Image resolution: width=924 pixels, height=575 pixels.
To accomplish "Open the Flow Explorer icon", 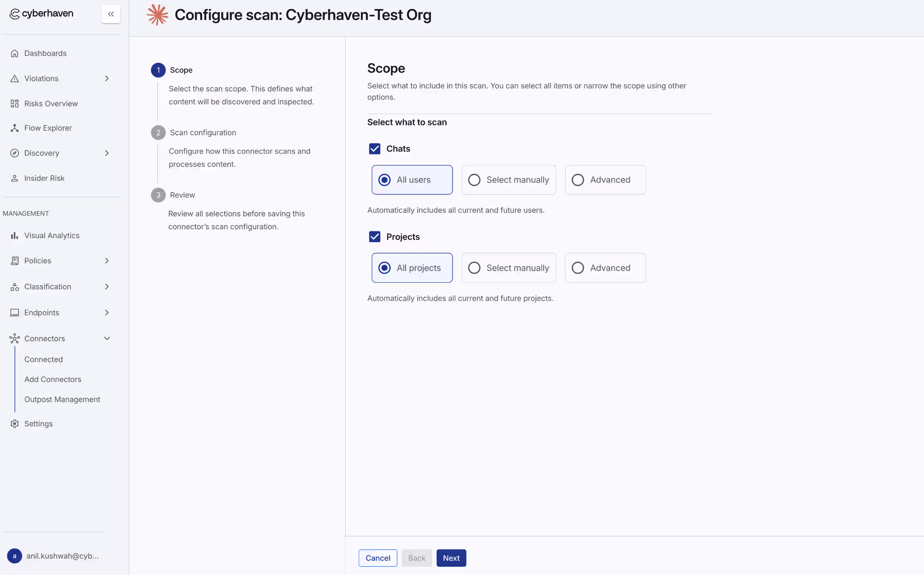I will tap(14, 128).
